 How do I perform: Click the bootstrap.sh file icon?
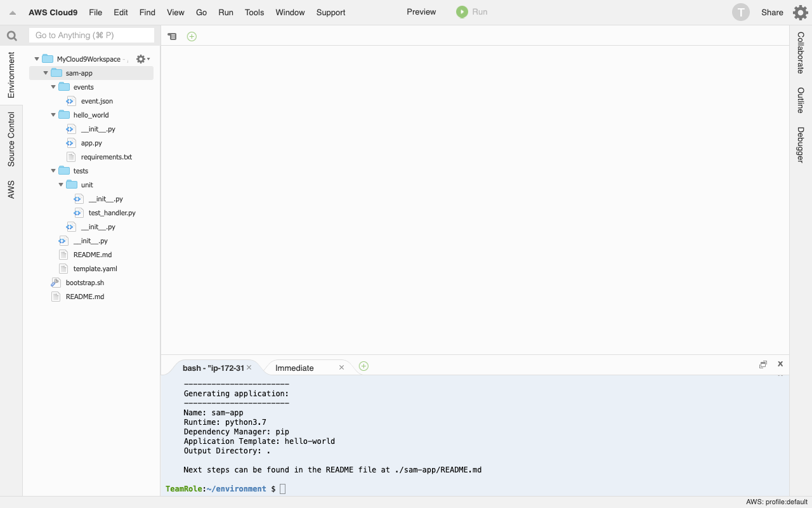[56, 283]
